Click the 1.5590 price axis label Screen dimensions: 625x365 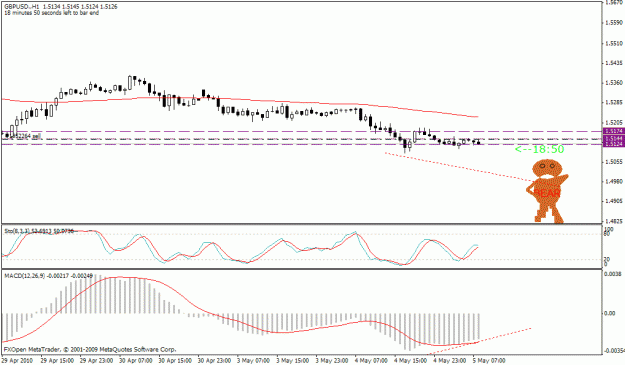point(614,23)
